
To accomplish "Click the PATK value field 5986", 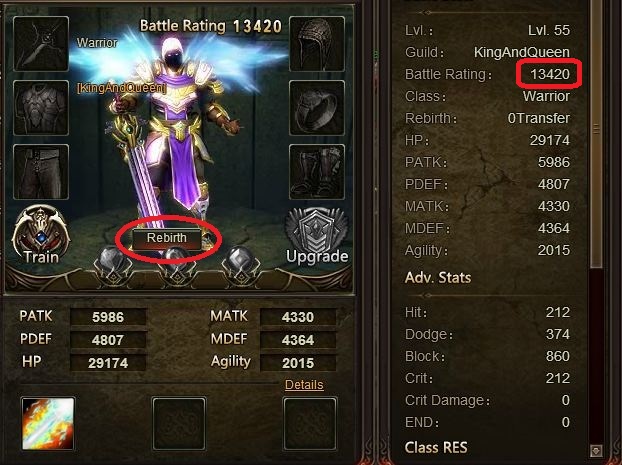I will point(108,317).
